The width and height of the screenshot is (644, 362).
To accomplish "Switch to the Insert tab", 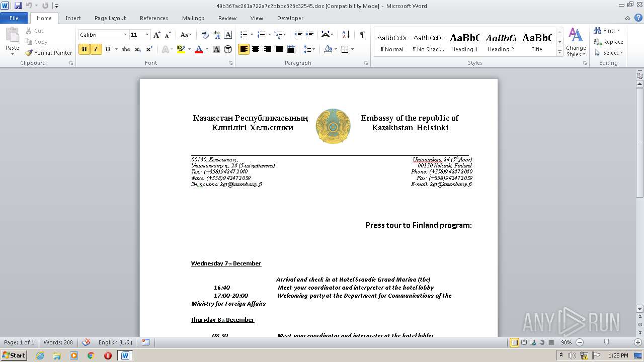I will tap(73, 18).
